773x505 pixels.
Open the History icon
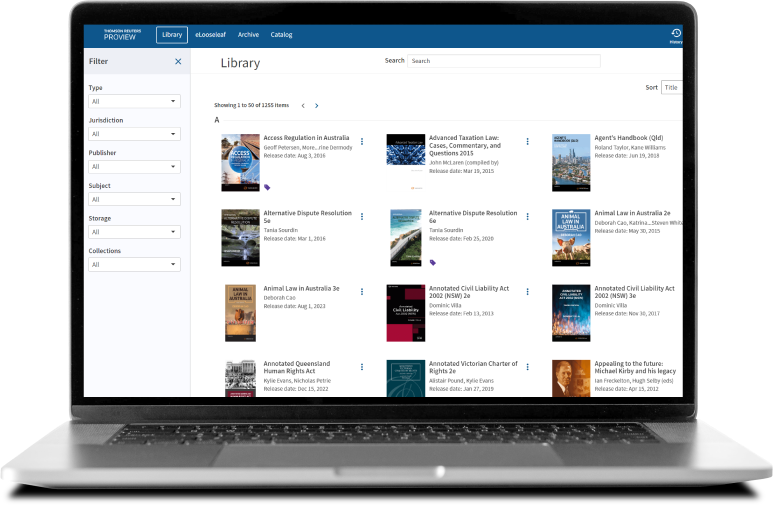(676, 34)
